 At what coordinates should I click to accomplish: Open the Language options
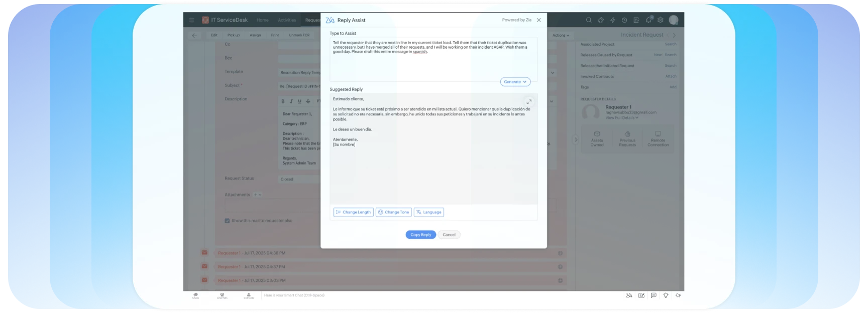(x=429, y=212)
